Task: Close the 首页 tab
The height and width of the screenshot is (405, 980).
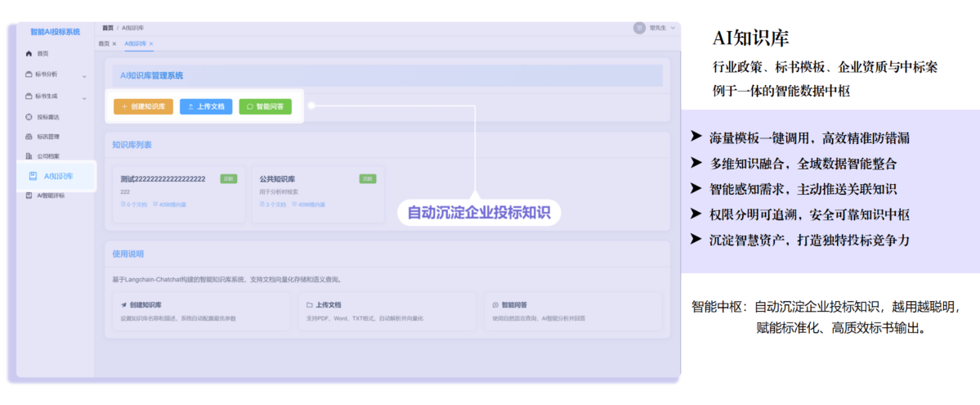Action: click(114, 43)
